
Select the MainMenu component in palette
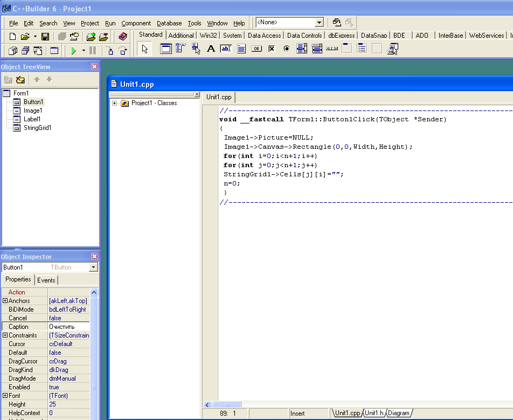tap(181, 49)
